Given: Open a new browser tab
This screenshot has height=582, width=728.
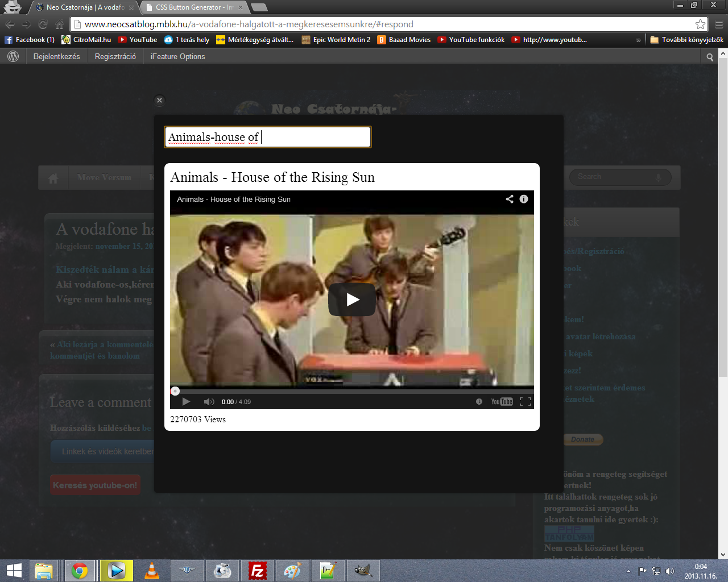Looking at the screenshot, I should 259,7.
